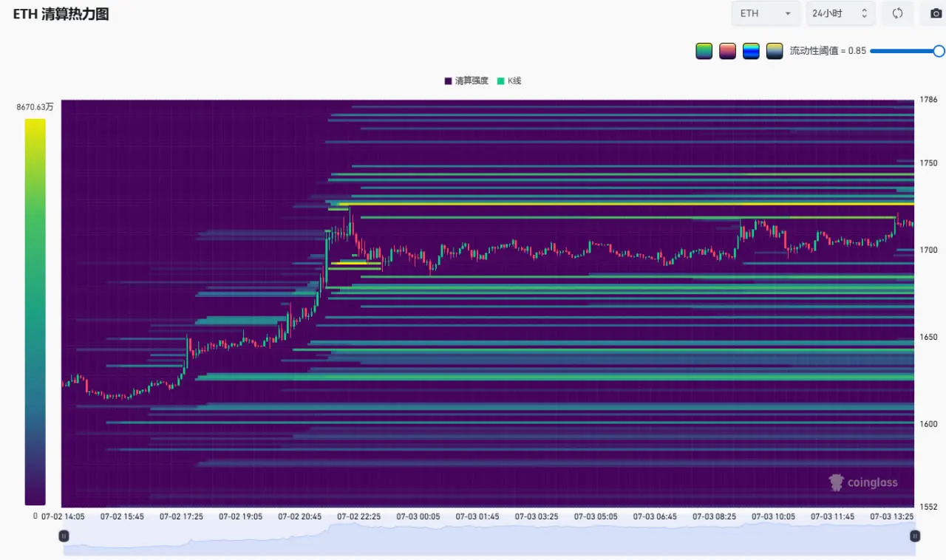
Task: Click the liquidation intensity color scale bar
Action: [35, 312]
